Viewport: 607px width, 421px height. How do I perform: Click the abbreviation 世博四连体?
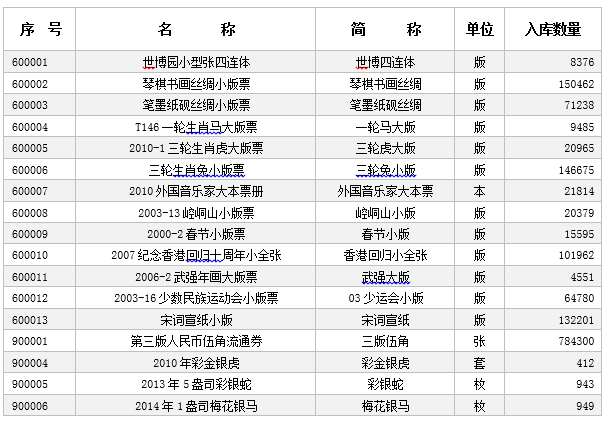pos(385,62)
